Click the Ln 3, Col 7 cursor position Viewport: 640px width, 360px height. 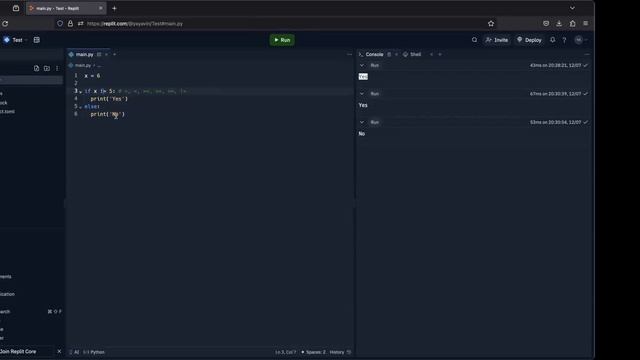pyautogui.click(x=285, y=352)
